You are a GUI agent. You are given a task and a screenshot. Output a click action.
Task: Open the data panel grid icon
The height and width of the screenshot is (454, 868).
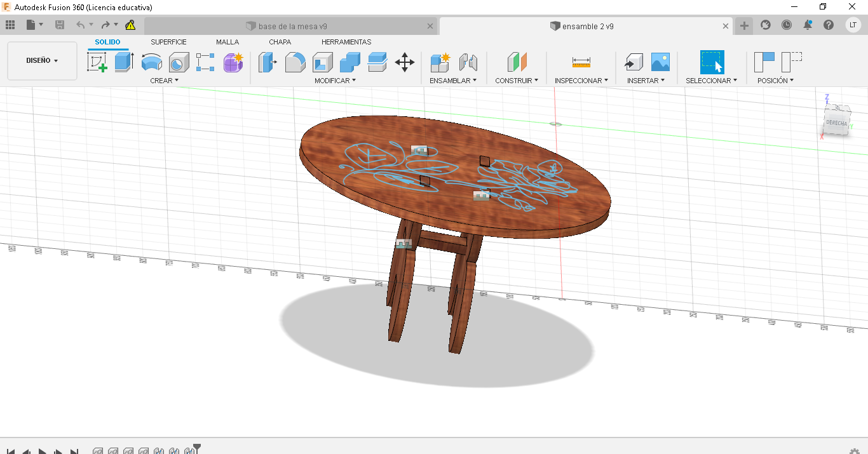[10, 25]
